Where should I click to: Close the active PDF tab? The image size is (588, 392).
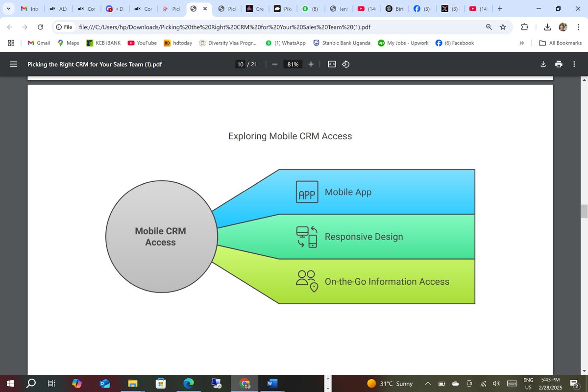tap(205, 9)
